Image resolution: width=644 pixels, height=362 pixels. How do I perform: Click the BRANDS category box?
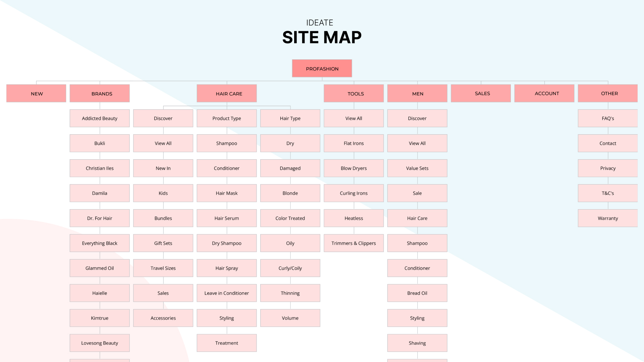tap(100, 94)
